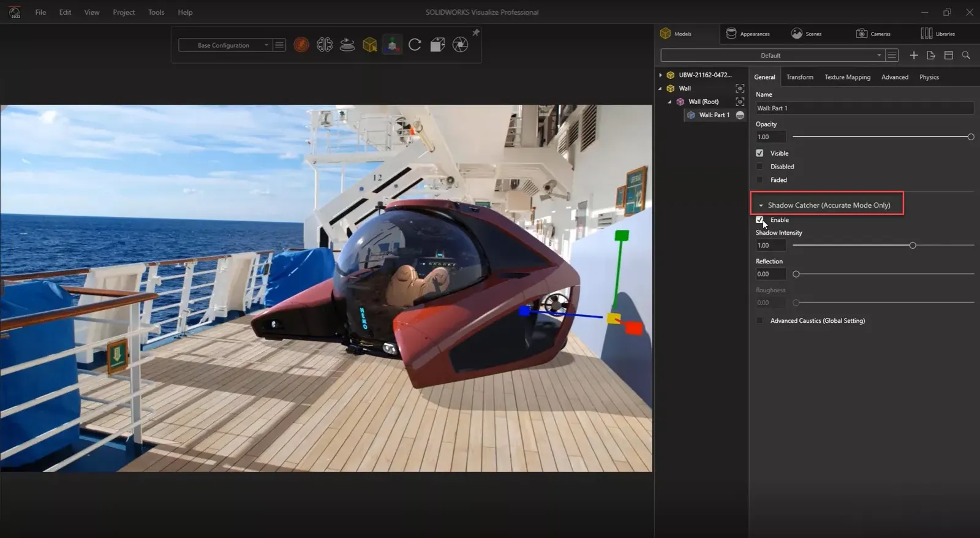Collapse the Wall (Root) tree node arrow
The height and width of the screenshot is (538, 980).
pyautogui.click(x=669, y=102)
